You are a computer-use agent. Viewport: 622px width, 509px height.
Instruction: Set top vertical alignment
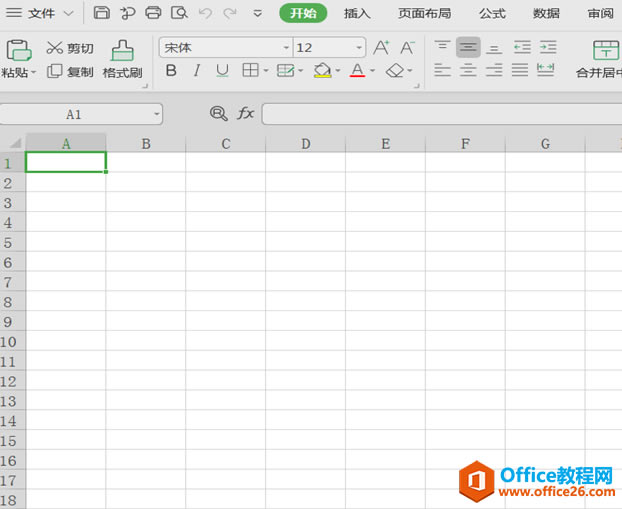442,46
